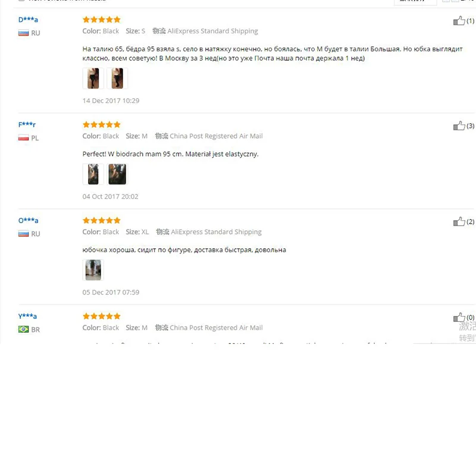Open the Russian flag icon beside D***a
476x476 pixels.
click(23, 33)
